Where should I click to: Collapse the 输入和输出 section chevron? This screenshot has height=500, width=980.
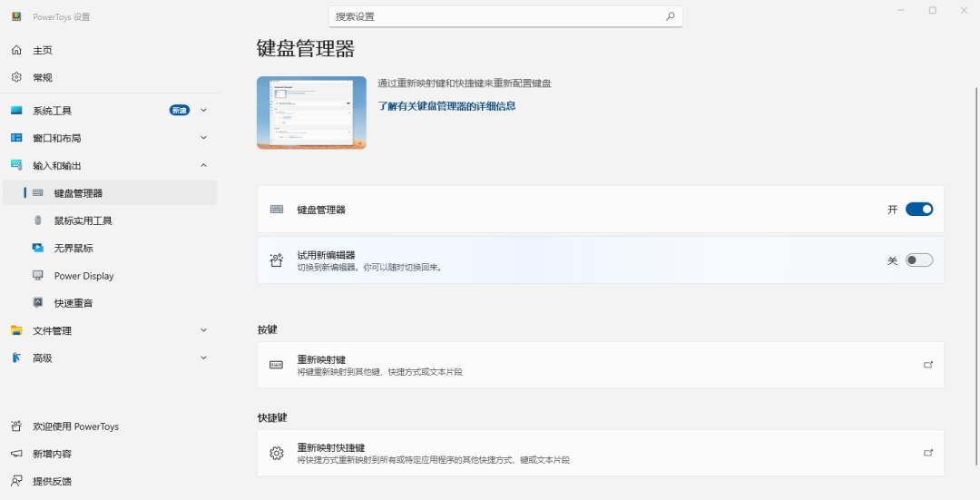click(204, 165)
